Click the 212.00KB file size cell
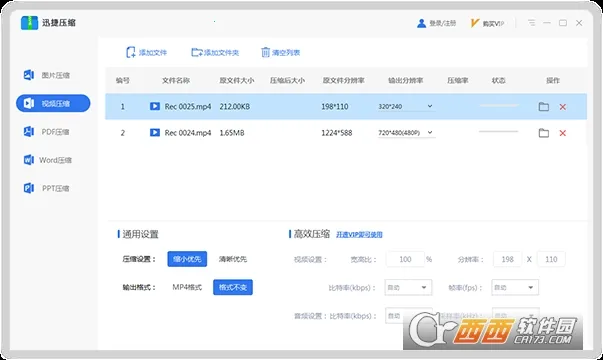 coord(235,107)
